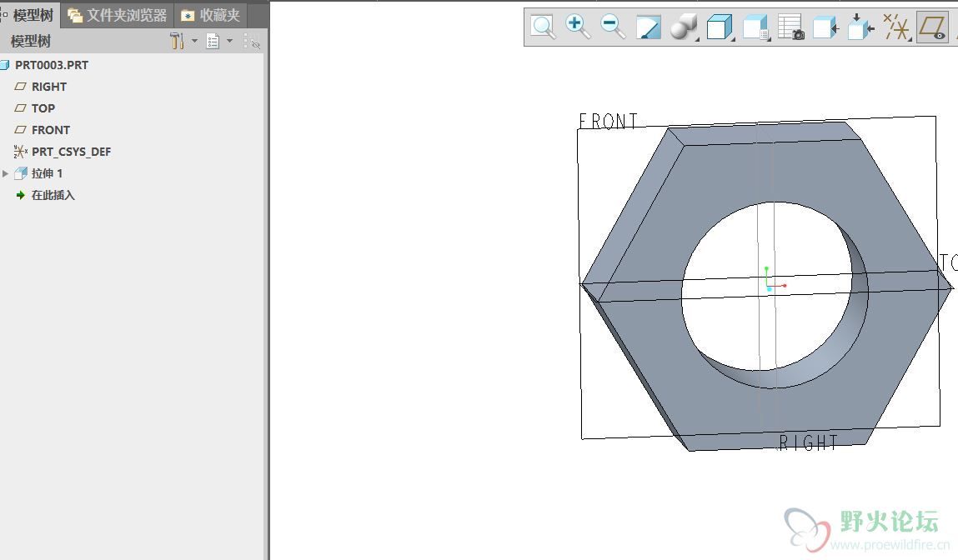958x560 pixels.
Task: Click the model tree settings hammer icon
Action: coord(177,41)
